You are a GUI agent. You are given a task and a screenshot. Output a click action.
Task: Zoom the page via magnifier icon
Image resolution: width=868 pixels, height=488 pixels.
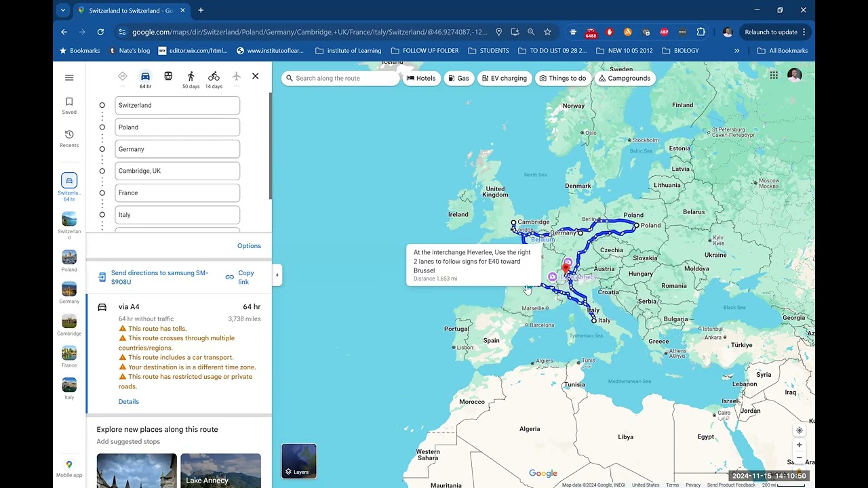(x=531, y=32)
